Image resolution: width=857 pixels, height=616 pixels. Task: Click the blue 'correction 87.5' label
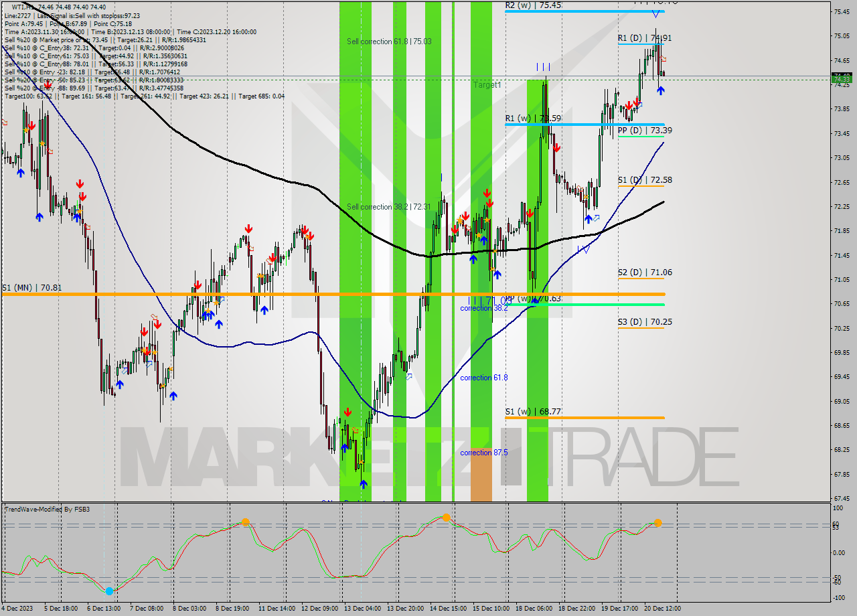484,453
